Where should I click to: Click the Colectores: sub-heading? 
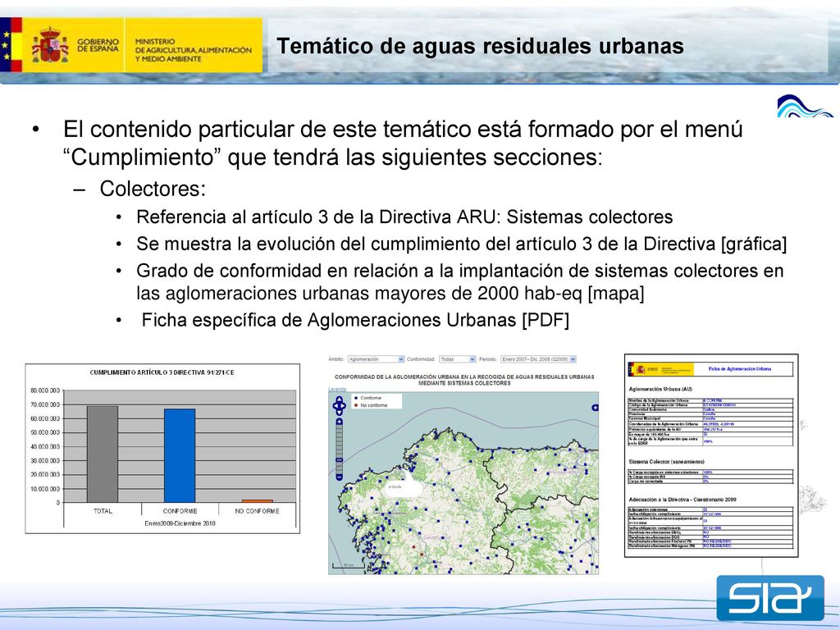coord(153,189)
